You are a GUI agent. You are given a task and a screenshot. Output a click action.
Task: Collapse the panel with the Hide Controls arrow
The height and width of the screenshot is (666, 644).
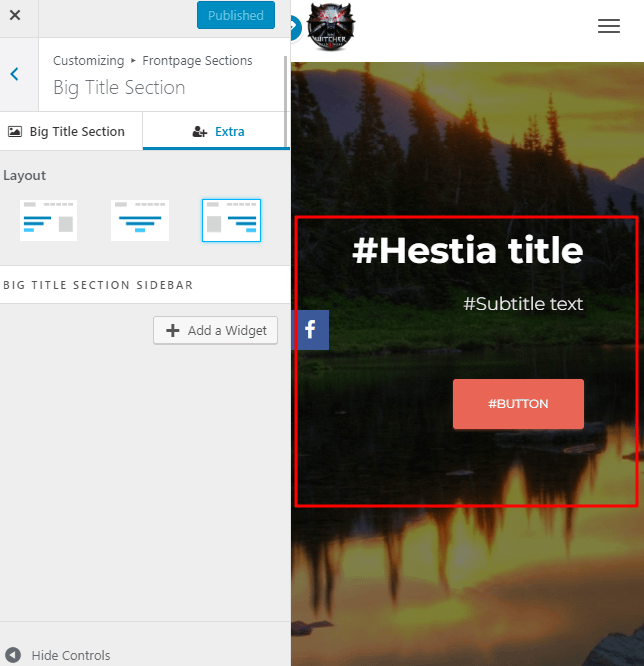pos(14,655)
